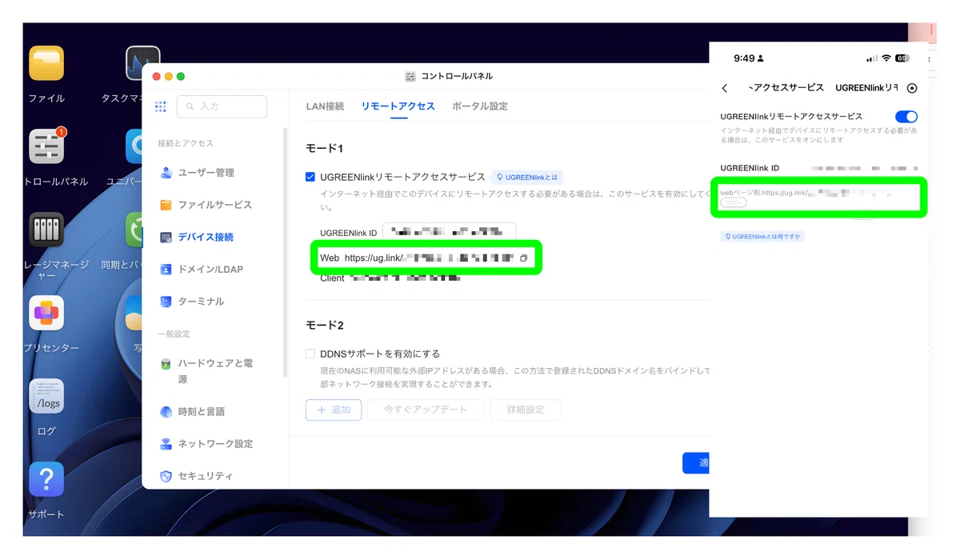Open the タスクマネージャー desktop icon
The width and height of the screenshot is (960, 560).
142,63
